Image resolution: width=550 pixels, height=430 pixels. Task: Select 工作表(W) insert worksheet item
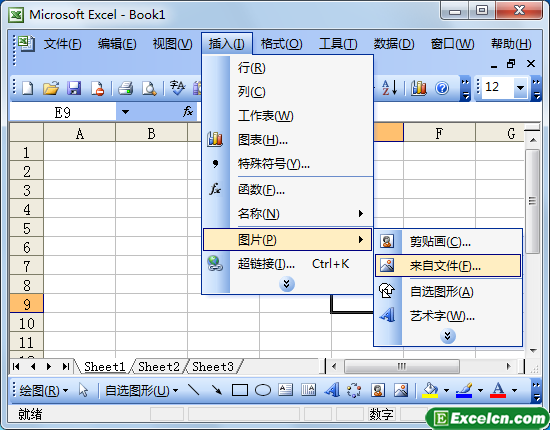(x=287, y=115)
